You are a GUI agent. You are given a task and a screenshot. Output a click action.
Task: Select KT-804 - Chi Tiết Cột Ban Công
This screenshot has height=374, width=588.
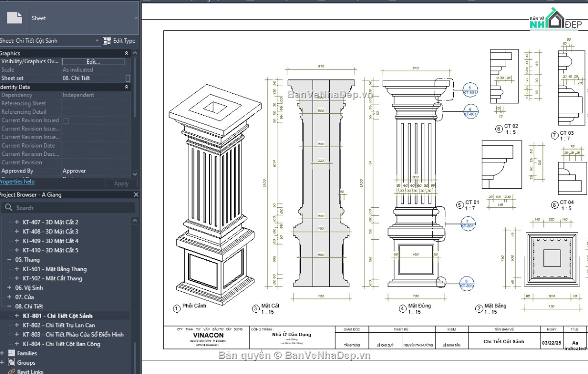pos(61,344)
